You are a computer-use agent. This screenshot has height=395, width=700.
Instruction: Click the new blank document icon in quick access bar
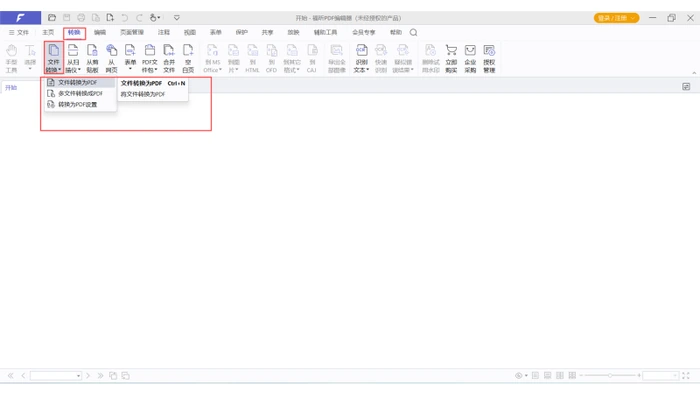click(x=110, y=18)
